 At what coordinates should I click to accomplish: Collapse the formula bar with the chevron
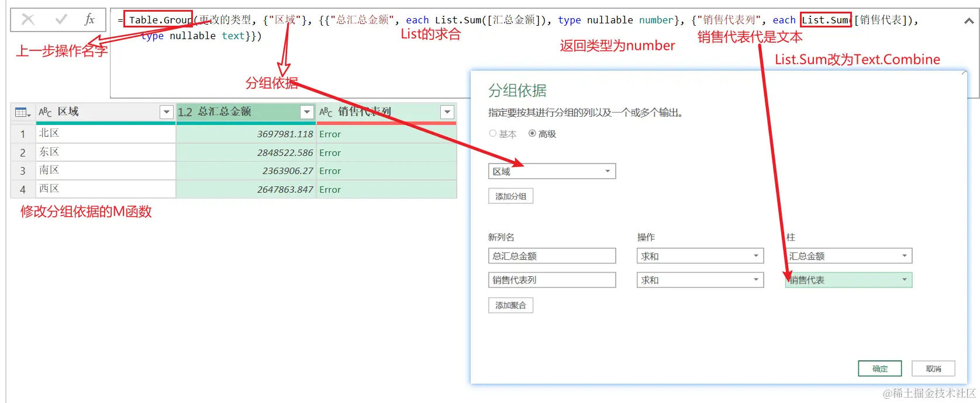pos(969,21)
